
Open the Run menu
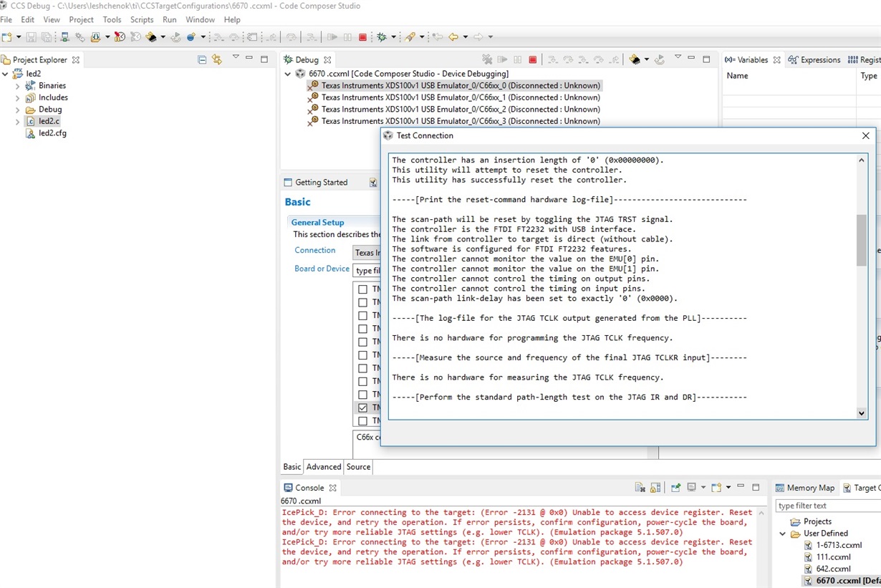point(170,19)
